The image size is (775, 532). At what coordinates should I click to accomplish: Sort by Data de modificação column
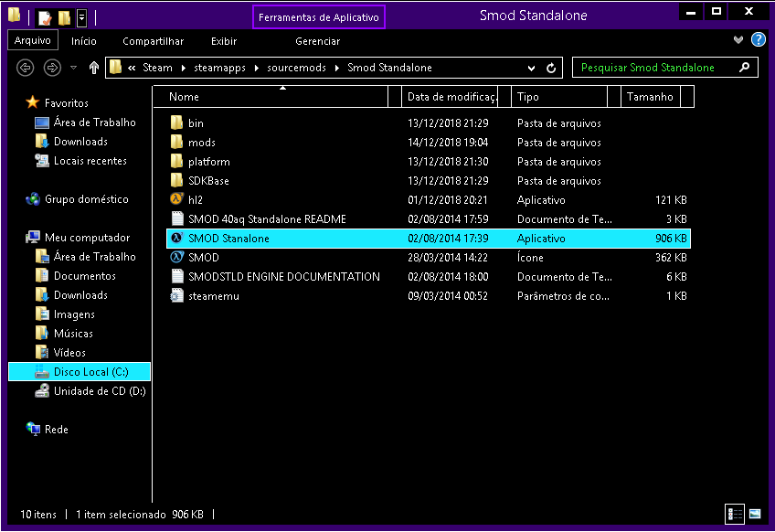coord(451,96)
